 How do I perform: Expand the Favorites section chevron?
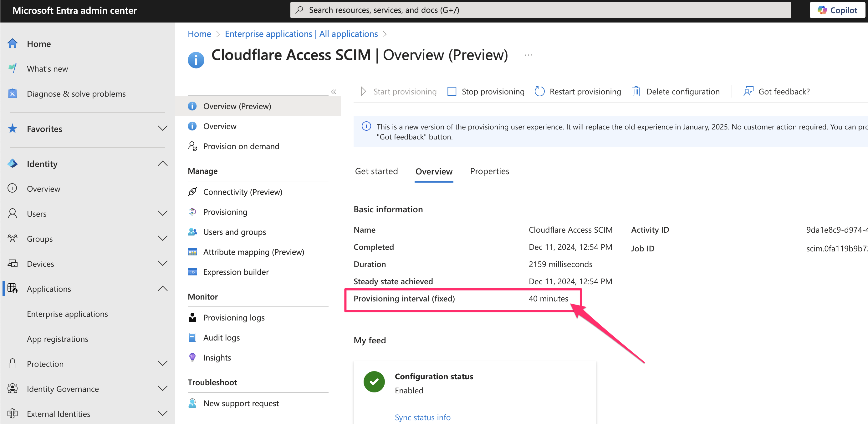162,129
